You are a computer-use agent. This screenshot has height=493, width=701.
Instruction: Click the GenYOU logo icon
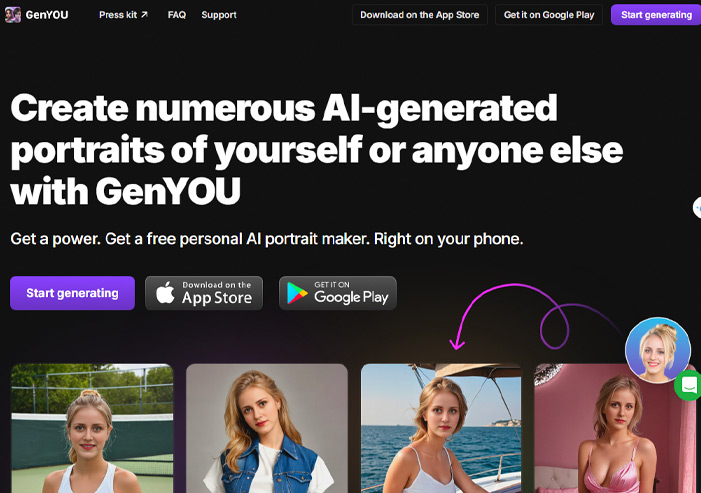(x=13, y=15)
